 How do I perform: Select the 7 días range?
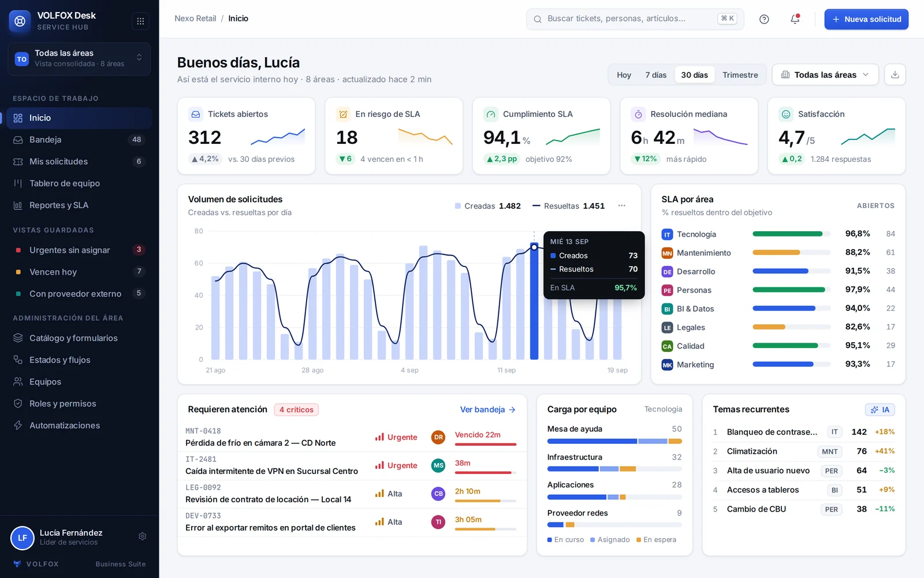655,75
